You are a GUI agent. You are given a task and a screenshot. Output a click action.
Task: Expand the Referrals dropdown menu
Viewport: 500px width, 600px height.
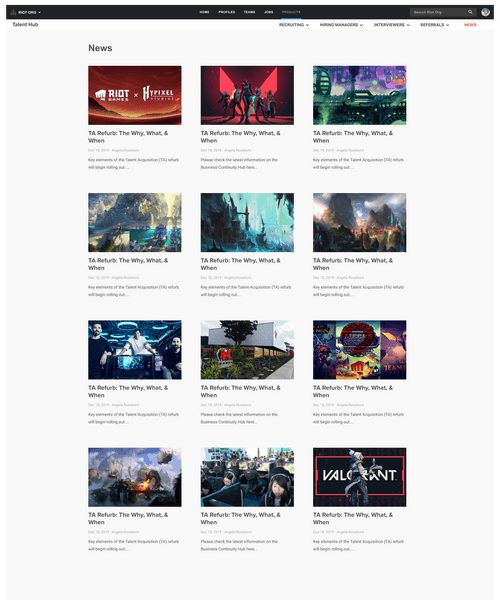pos(435,25)
